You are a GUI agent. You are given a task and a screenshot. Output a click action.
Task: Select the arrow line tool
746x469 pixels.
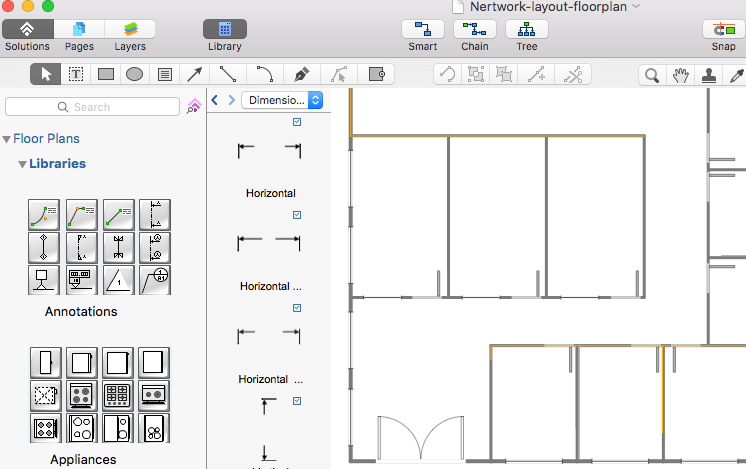pos(194,75)
